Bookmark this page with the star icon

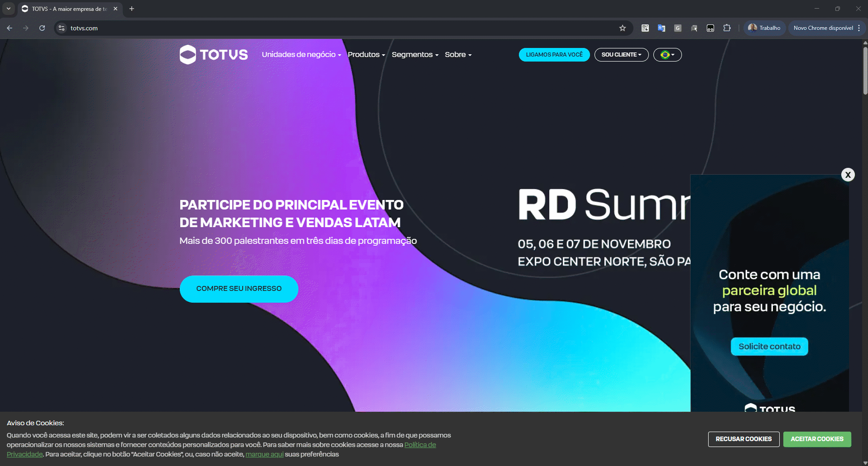click(623, 28)
